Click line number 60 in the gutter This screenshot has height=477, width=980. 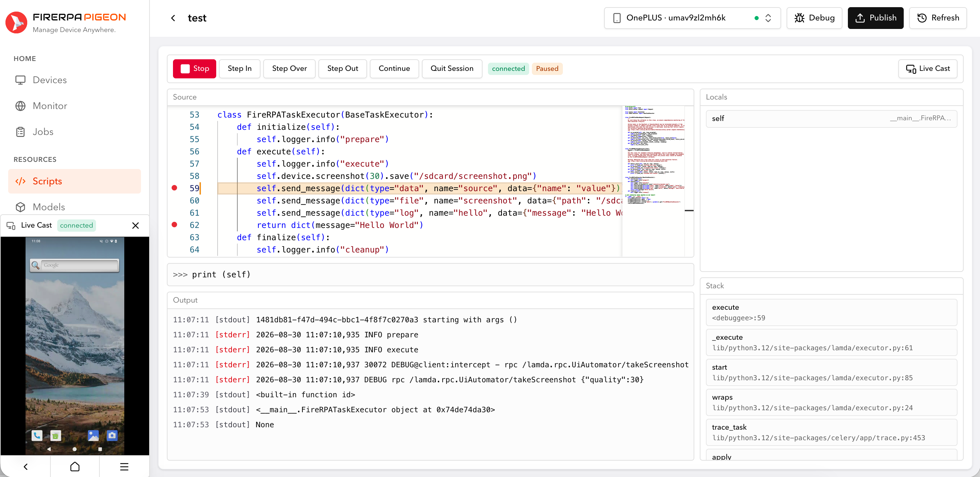point(194,201)
